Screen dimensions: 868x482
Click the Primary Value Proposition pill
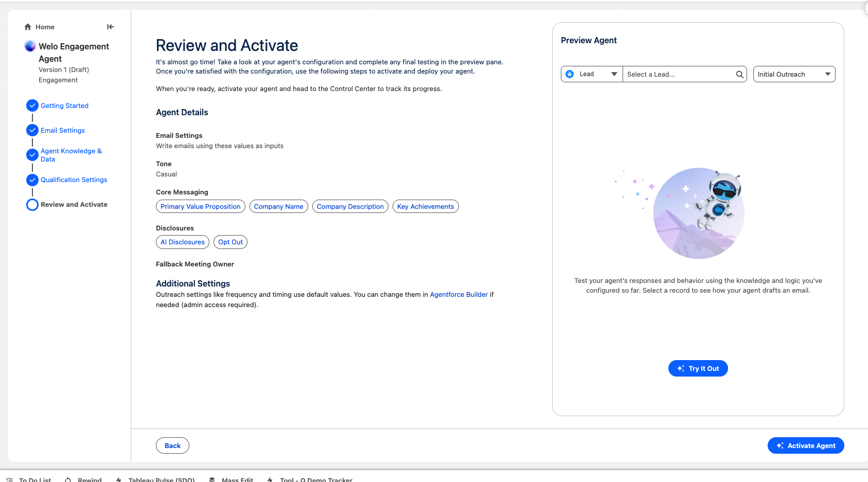(x=201, y=206)
